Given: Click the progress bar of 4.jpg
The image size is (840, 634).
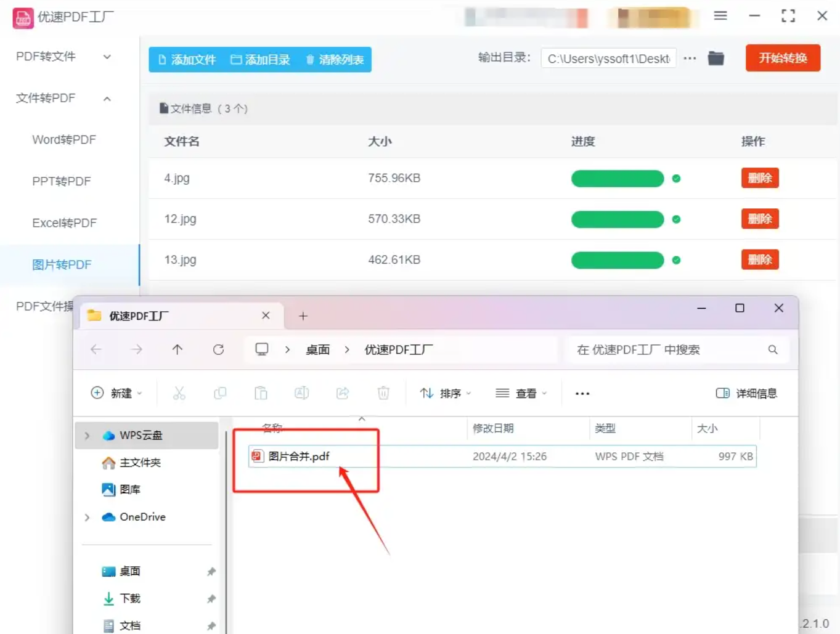Looking at the screenshot, I should click(x=618, y=179).
